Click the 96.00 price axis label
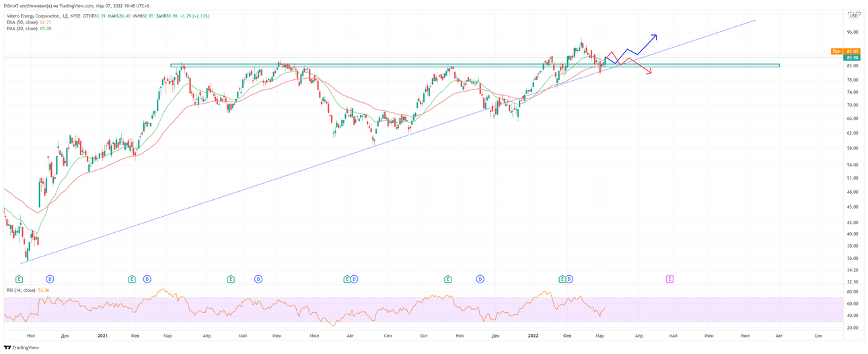This screenshot has height=354, width=868. pos(853,32)
